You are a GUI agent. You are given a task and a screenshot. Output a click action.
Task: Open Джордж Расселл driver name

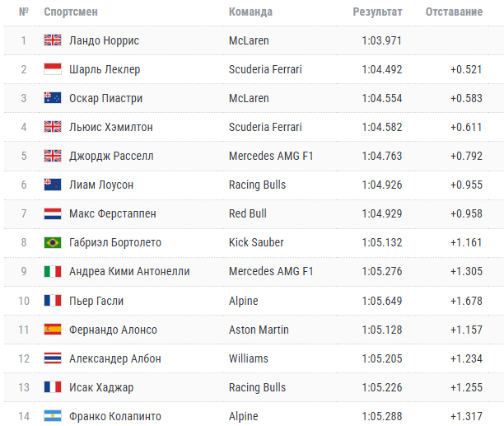point(111,156)
